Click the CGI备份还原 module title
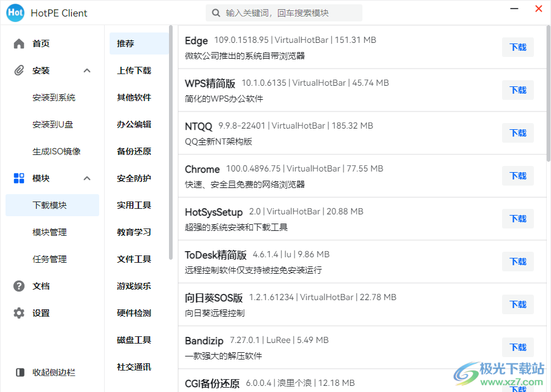The image size is (551, 392). pyautogui.click(x=212, y=383)
